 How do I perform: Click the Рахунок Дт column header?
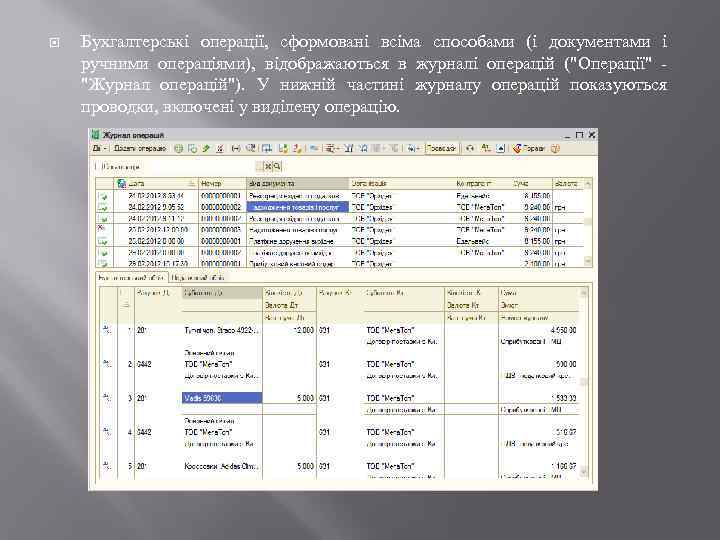point(158,293)
